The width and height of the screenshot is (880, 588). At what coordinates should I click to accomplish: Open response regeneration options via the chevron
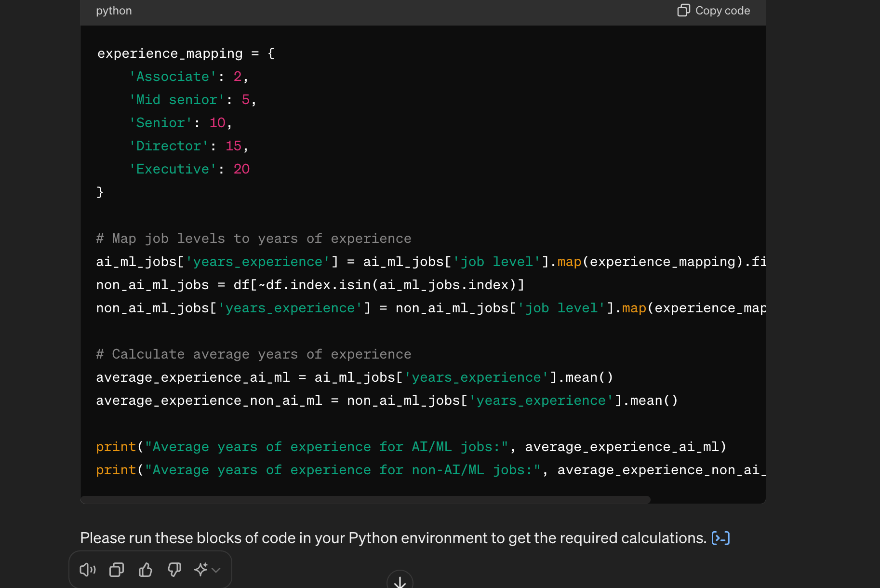[216, 570]
